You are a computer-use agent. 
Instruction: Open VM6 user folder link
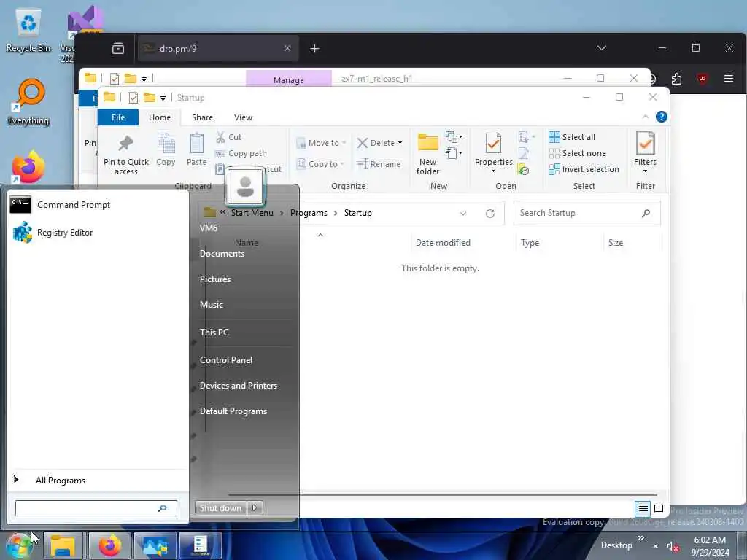click(x=209, y=227)
